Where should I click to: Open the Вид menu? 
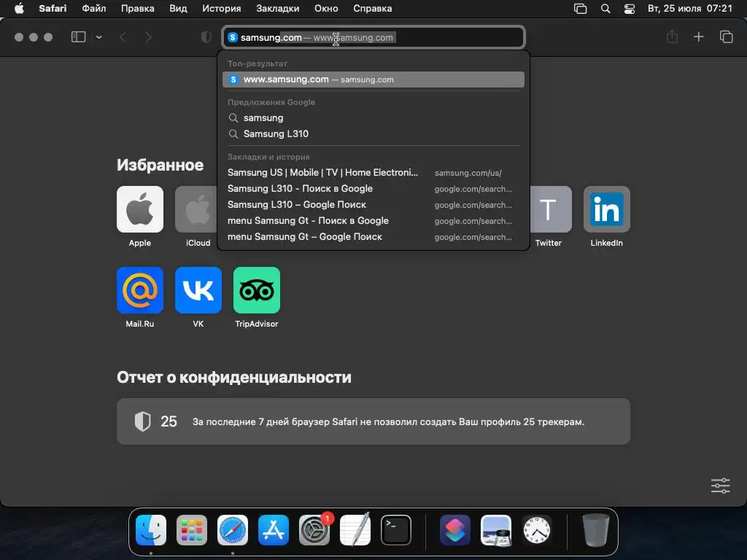pyautogui.click(x=178, y=9)
